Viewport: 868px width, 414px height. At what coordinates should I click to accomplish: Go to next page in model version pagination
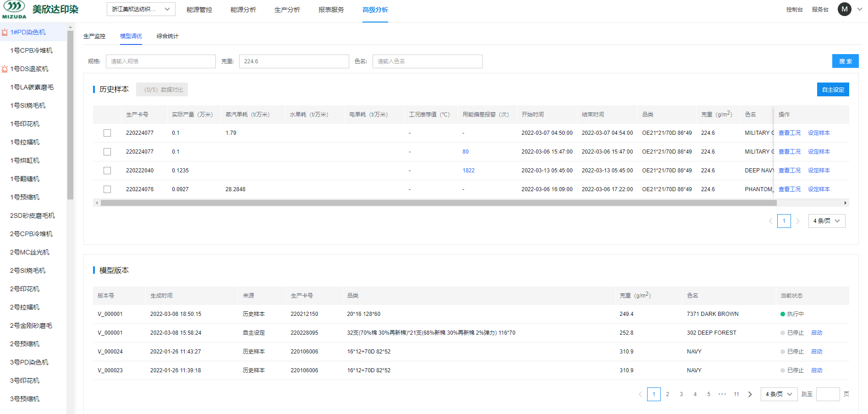click(x=750, y=394)
